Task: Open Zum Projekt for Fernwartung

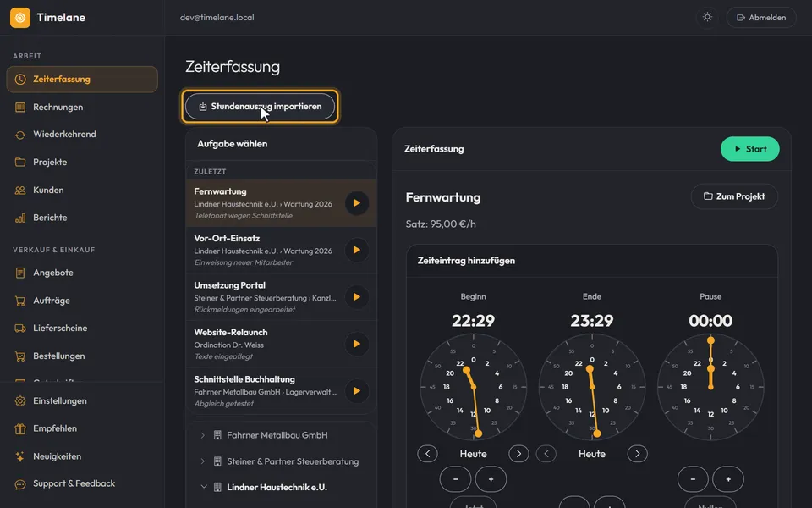Action: pyautogui.click(x=734, y=196)
